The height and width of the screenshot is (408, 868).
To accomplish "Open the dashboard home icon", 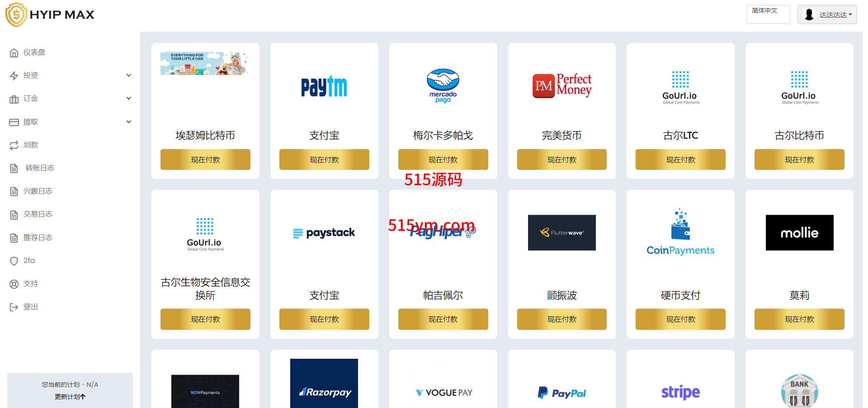I will pos(14,53).
